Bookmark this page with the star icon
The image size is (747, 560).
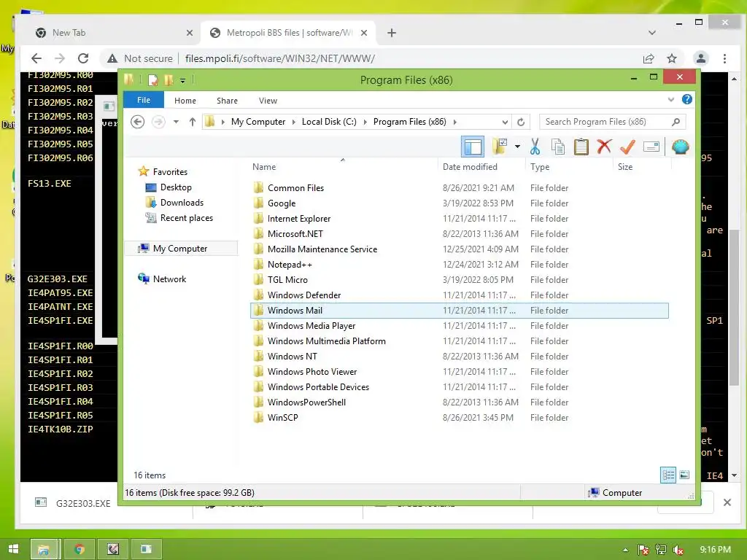point(672,58)
